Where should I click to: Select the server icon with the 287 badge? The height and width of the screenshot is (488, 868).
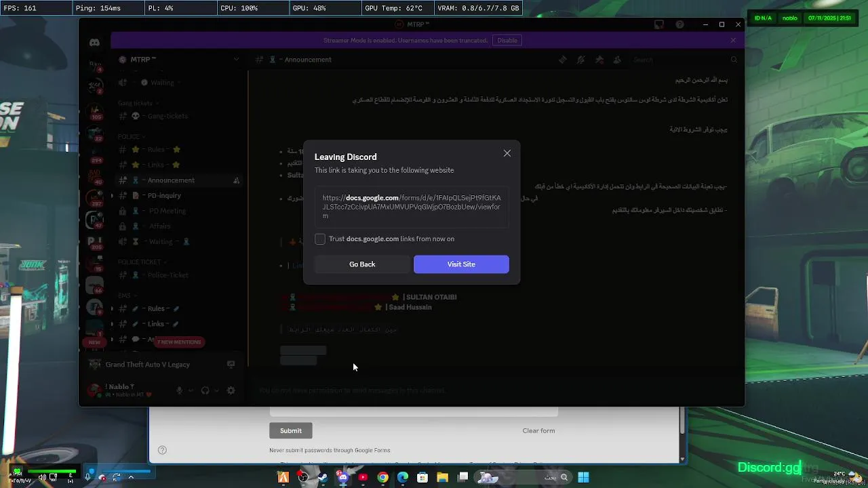(94, 197)
